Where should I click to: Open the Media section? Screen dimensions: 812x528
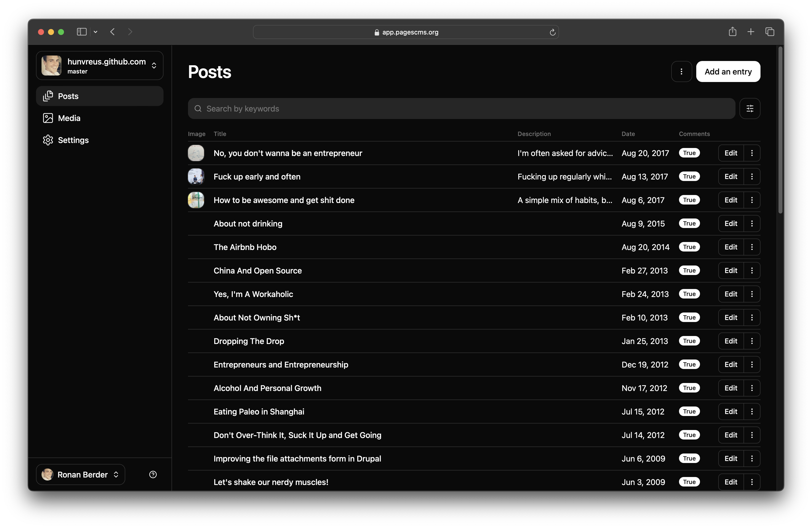pos(69,118)
